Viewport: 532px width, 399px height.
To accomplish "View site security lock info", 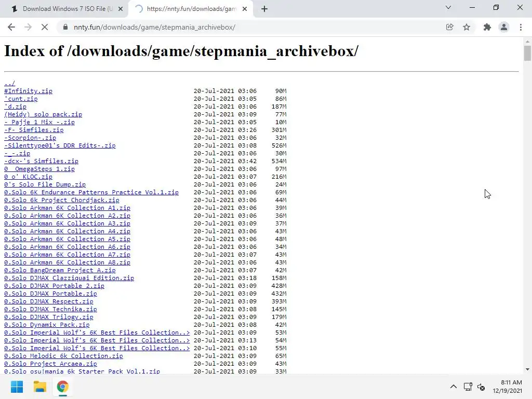I will pyautogui.click(x=65, y=27).
